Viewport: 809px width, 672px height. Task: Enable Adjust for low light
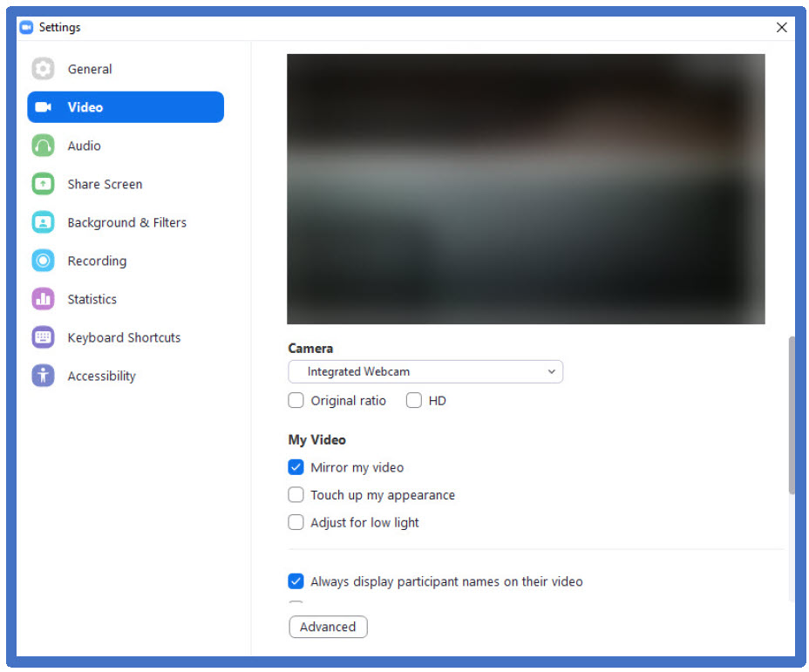[296, 522]
